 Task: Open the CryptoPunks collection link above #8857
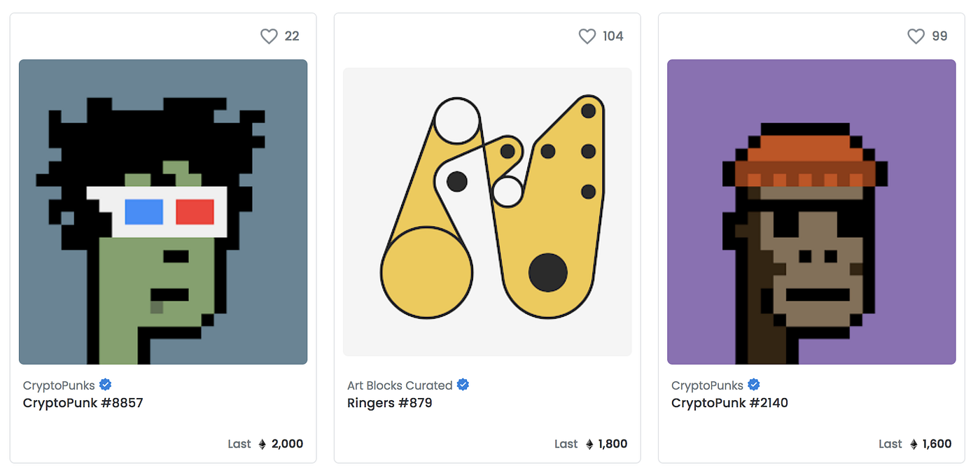click(x=59, y=385)
